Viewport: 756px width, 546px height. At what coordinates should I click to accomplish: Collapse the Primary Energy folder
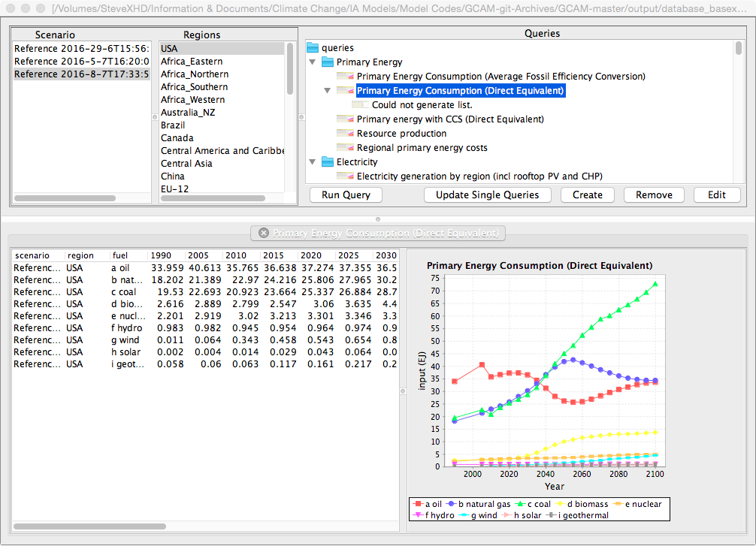313,62
